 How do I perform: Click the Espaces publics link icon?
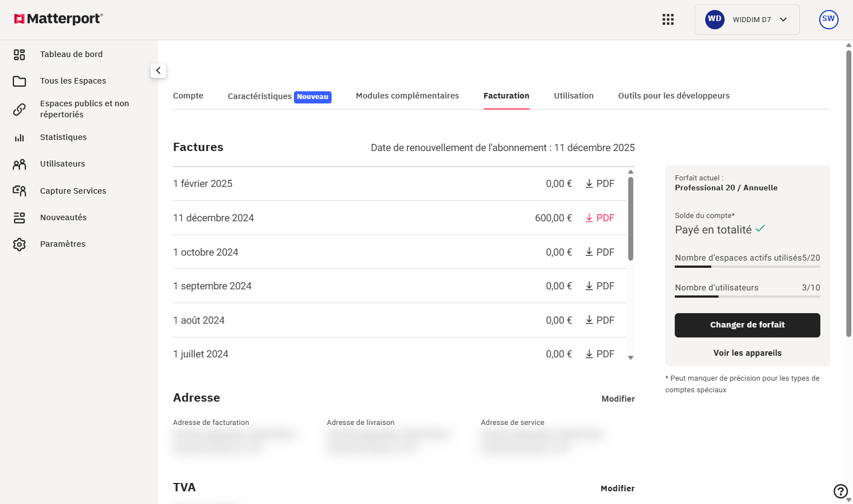point(19,109)
